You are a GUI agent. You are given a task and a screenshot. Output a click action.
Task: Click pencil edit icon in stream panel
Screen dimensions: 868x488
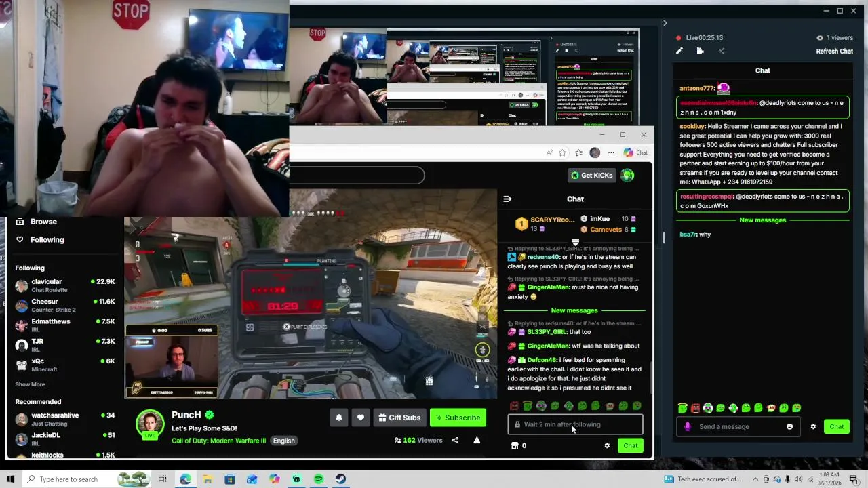coord(679,51)
